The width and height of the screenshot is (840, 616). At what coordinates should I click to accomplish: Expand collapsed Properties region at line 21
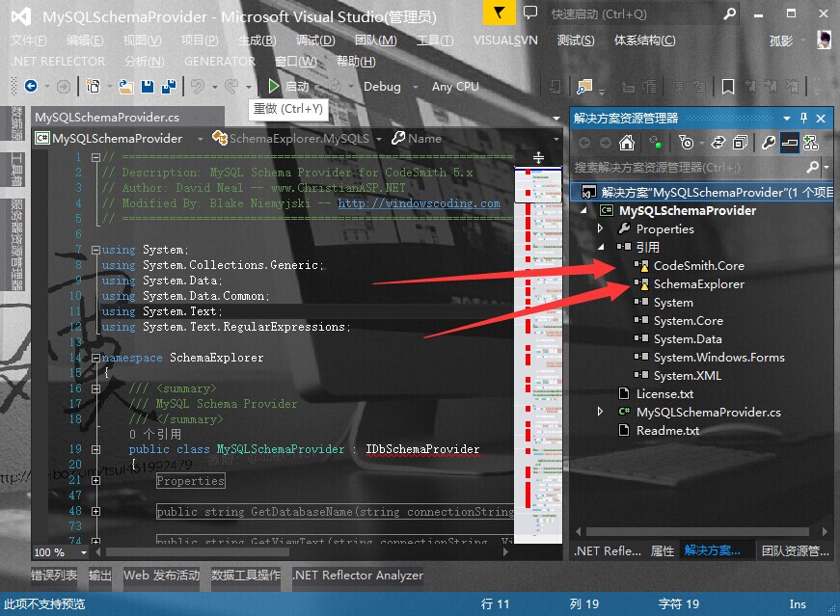pos(95,480)
